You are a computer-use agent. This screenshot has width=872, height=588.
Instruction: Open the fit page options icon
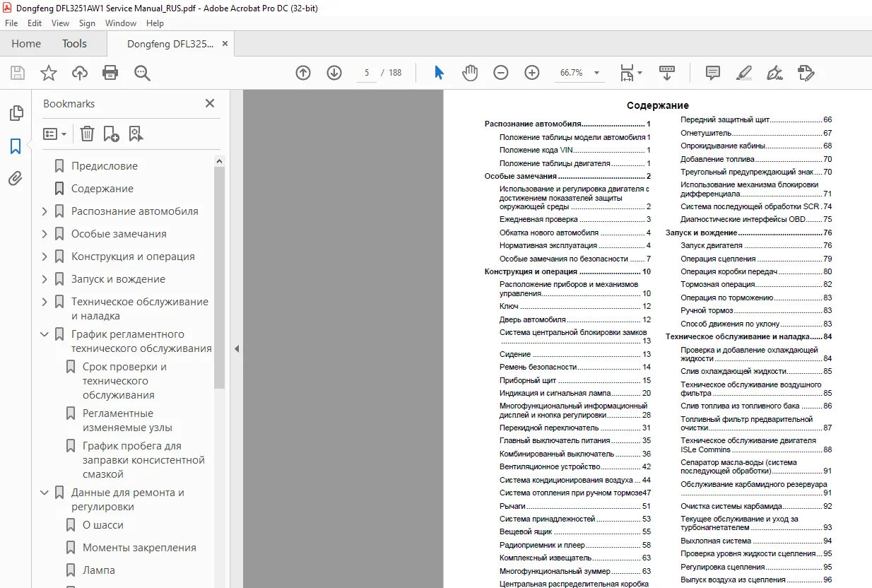630,73
